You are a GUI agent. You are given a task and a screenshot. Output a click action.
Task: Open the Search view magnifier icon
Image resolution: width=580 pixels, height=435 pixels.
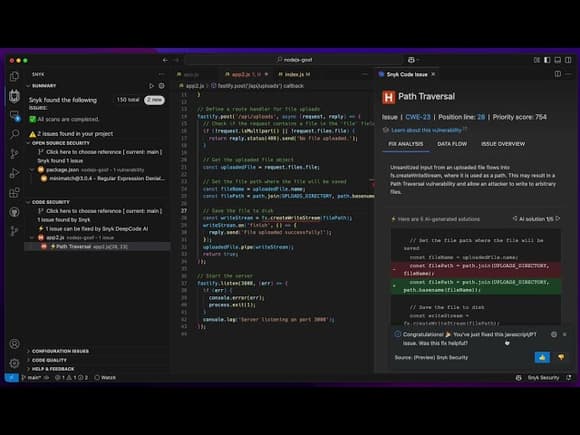[14, 134]
